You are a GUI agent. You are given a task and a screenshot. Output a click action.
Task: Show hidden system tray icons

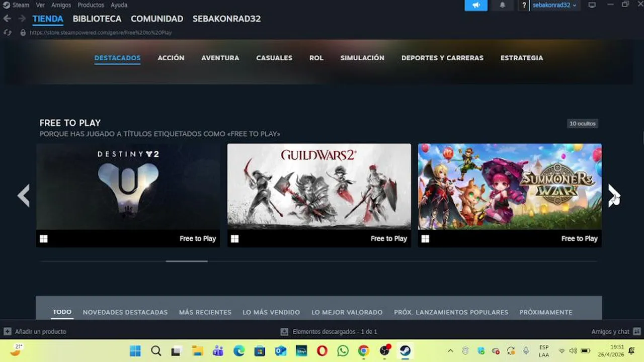click(450, 351)
